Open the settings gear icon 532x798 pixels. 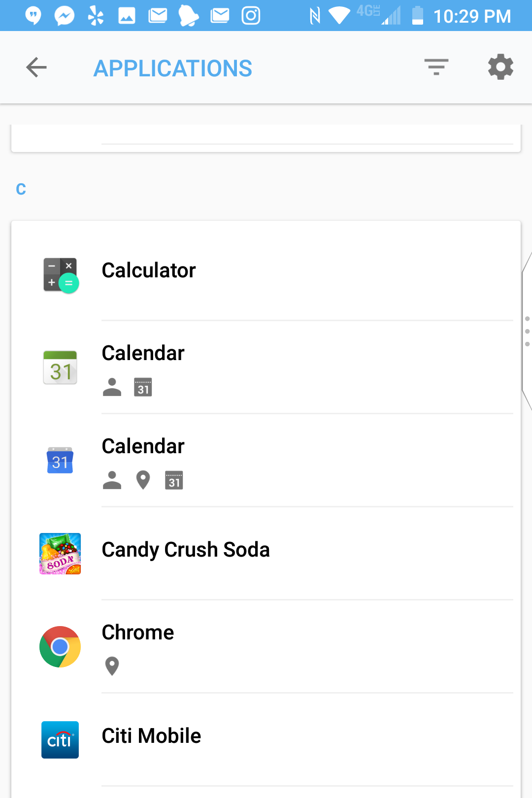(500, 67)
